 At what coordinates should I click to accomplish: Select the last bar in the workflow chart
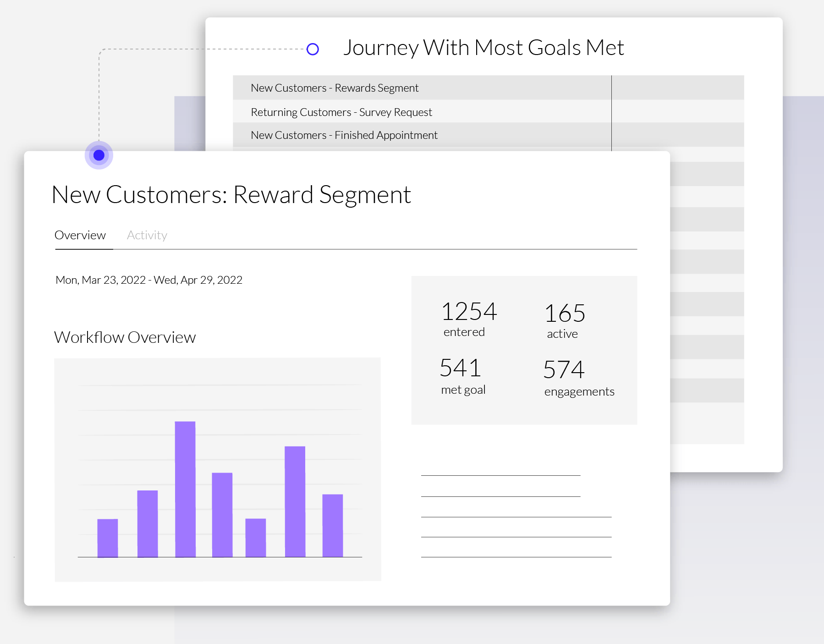(332, 525)
